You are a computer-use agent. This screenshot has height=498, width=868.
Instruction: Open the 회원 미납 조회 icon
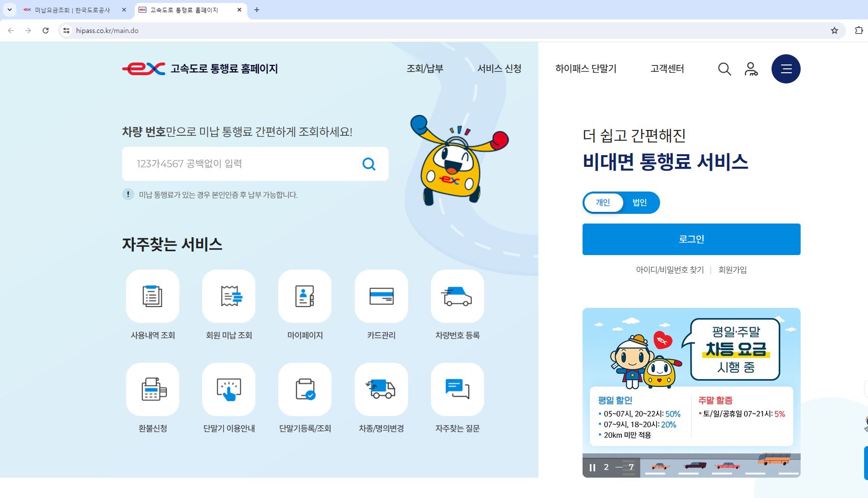(229, 296)
